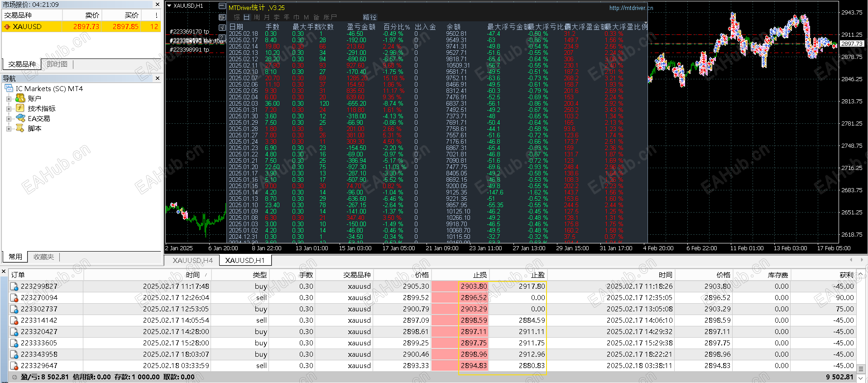Click the 2897.73 price label on chart scale
Screen dimensions: 868x383
[x=852, y=44]
